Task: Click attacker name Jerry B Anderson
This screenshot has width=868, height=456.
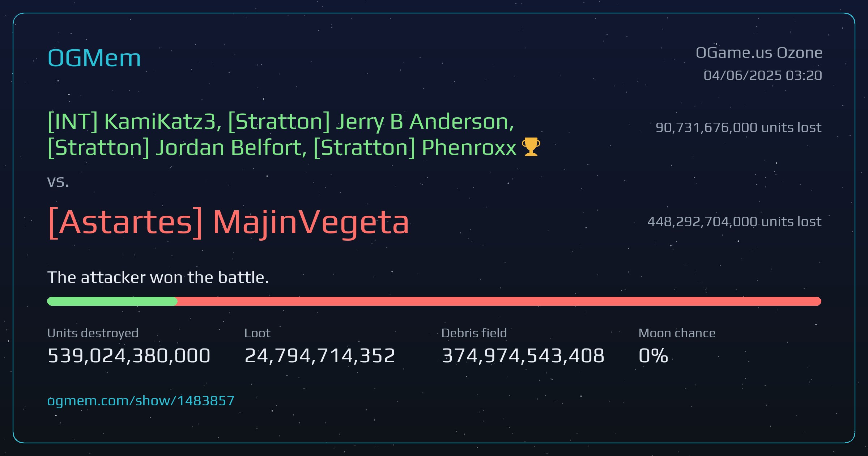Action: click(425, 122)
